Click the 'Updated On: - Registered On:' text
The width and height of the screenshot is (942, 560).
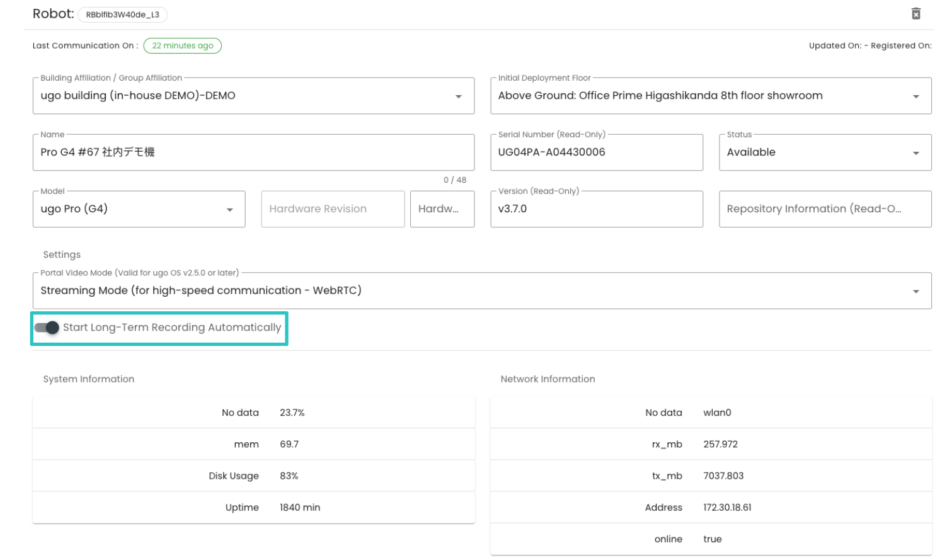click(x=870, y=45)
